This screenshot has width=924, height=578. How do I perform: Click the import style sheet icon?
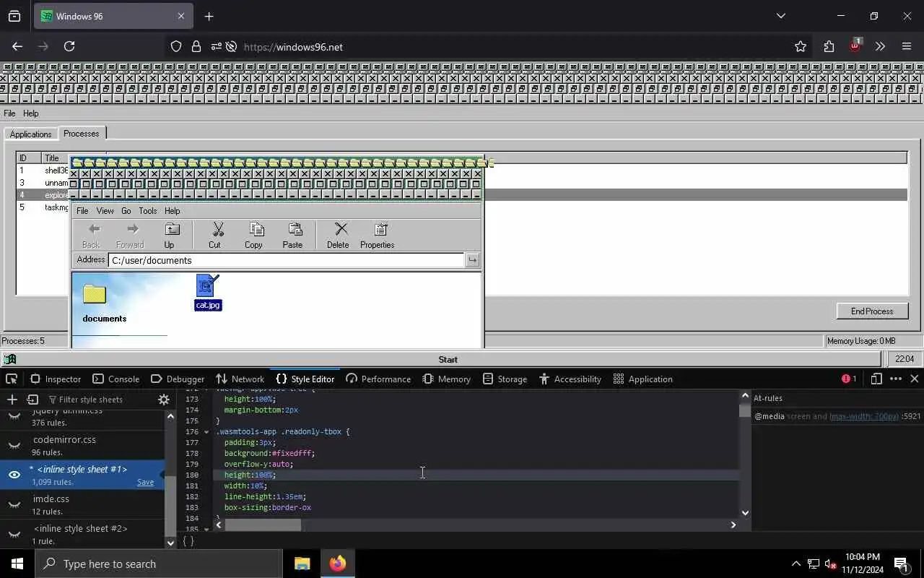32,400
